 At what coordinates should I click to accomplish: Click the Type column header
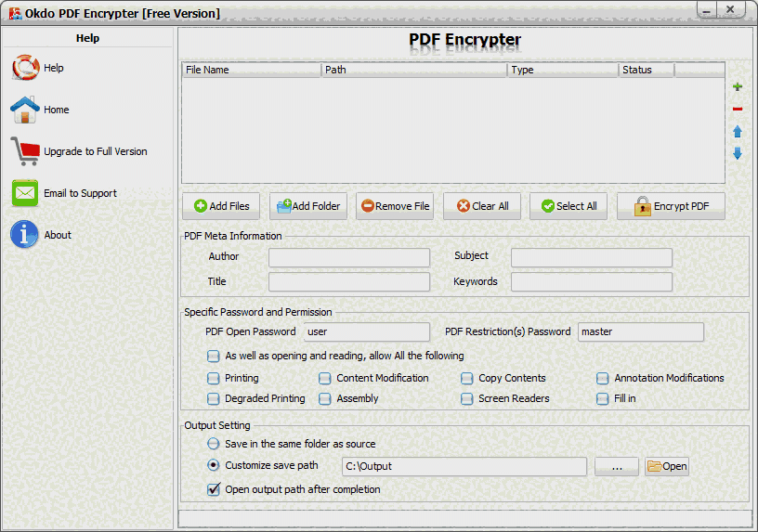pyautogui.click(x=563, y=70)
